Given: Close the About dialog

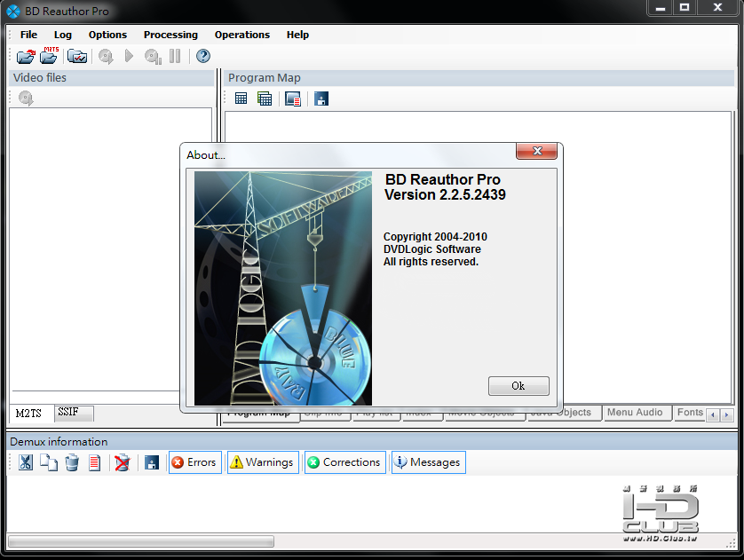Looking at the screenshot, I should [536, 151].
